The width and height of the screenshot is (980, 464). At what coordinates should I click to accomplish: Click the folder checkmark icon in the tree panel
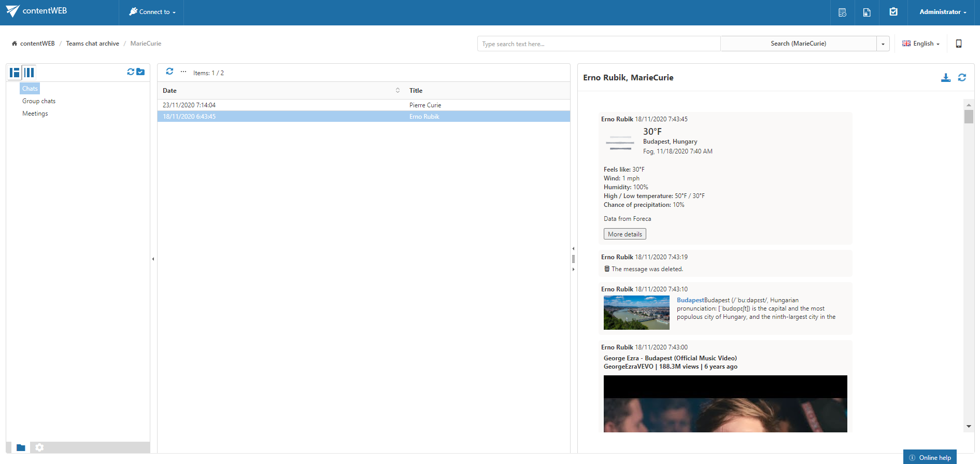(140, 72)
